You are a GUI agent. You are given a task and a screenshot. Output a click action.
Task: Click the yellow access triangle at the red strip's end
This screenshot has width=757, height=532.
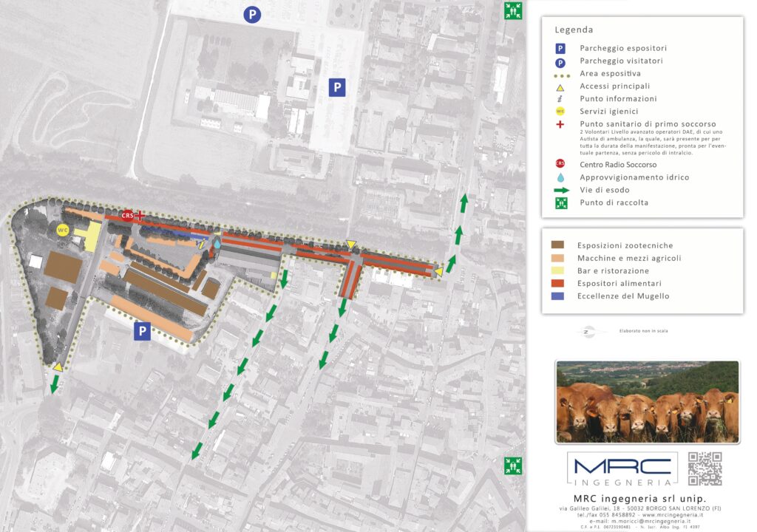click(438, 272)
